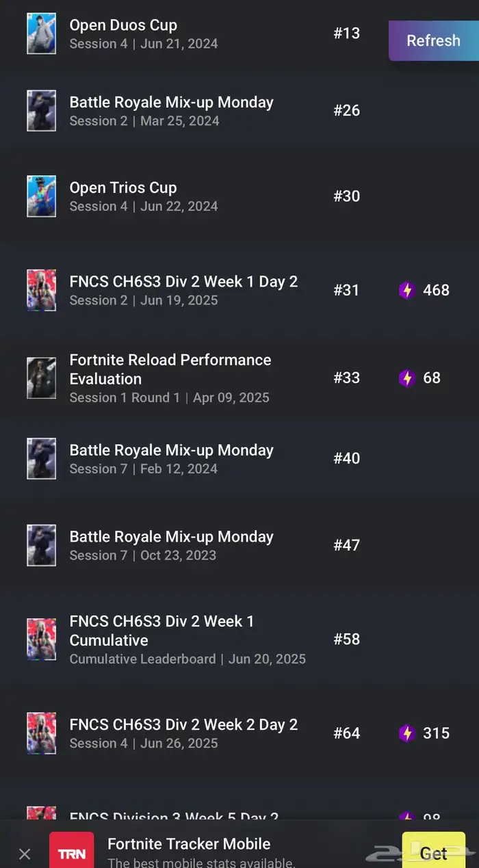Open Battle Royale Mix-up Monday Feb 12, 2024
The width and height of the screenshot is (479, 868).
[239, 458]
